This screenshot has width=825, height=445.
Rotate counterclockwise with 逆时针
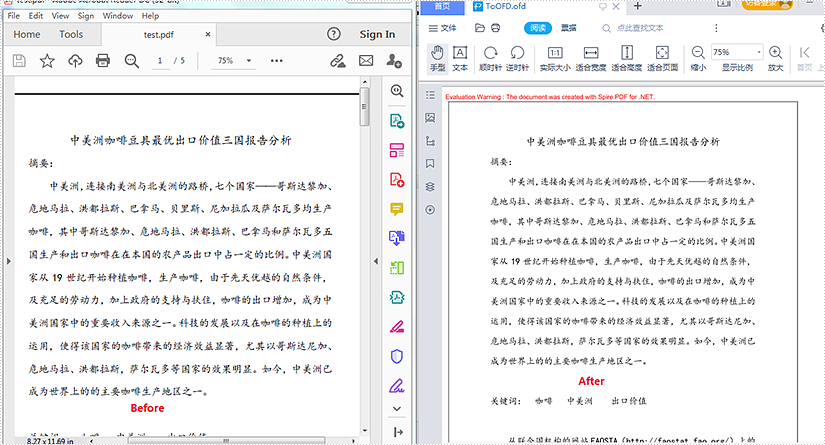[x=517, y=58]
